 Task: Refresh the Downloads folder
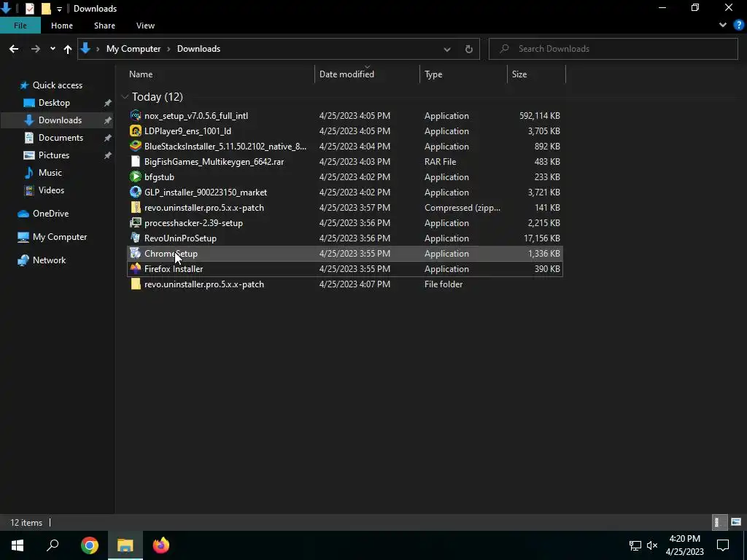(469, 49)
